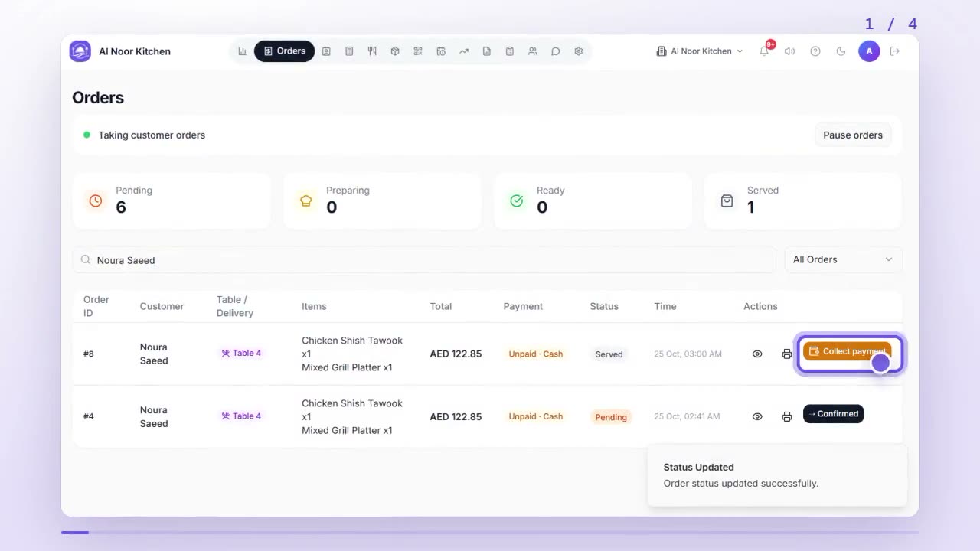Click Unpaid · Cash badge on order #4
Image resolution: width=980 pixels, height=551 pixels.
[x=536, y=416]
